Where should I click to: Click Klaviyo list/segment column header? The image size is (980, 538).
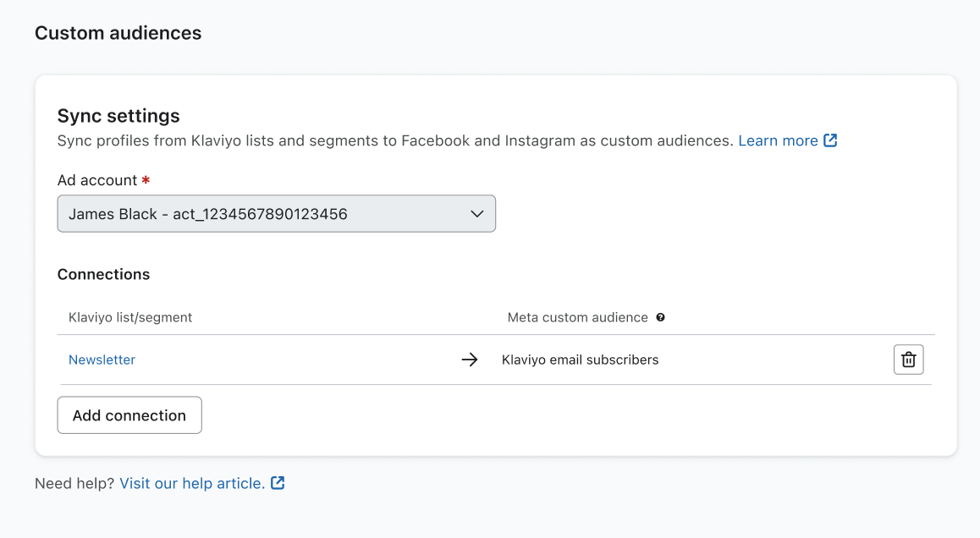pyautogui.click(x=130, y=317)
